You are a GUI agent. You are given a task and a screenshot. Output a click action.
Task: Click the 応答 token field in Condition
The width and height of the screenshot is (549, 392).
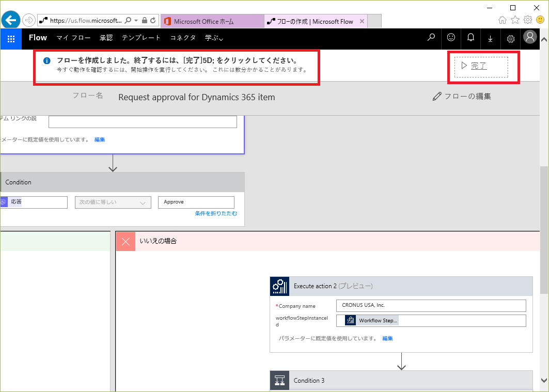(34, 202)
